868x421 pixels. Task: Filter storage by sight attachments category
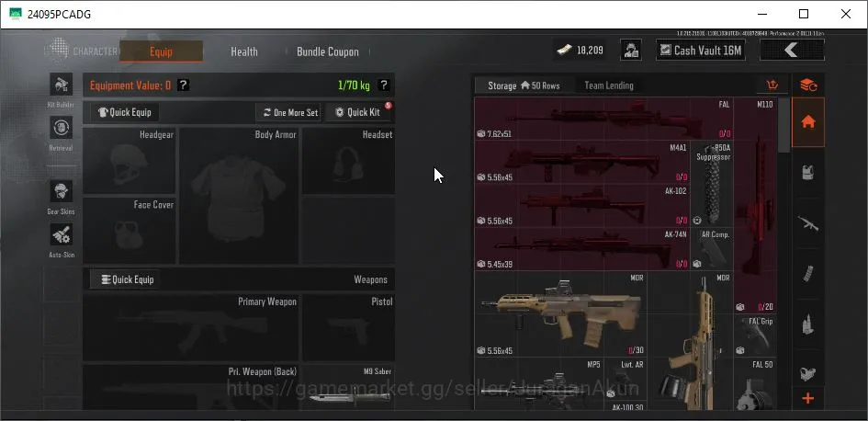808,372
